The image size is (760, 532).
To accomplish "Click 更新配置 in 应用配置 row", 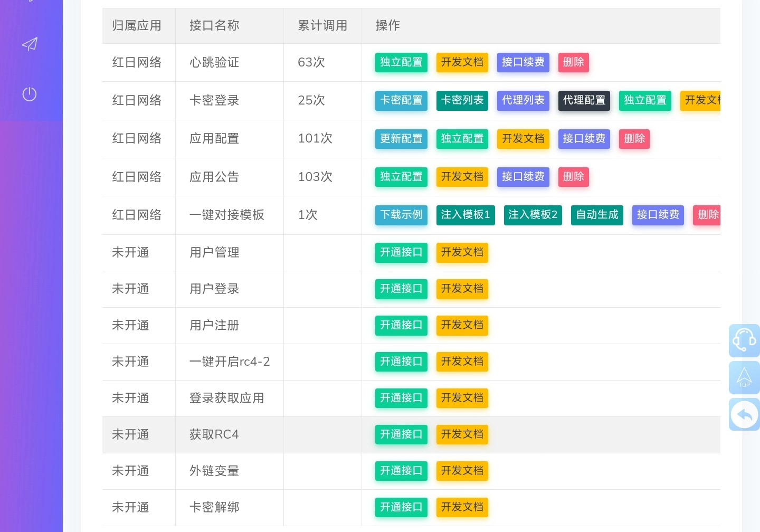I will point(401,139).
